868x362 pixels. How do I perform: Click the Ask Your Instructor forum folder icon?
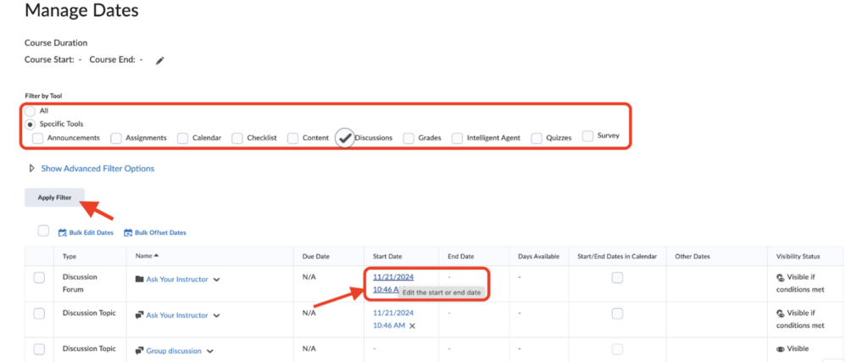[x=139, y=279]
